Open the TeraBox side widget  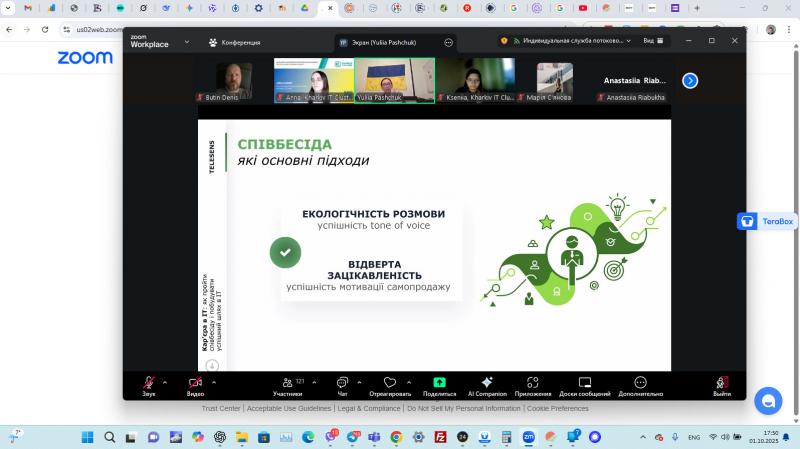coord(766,221)
